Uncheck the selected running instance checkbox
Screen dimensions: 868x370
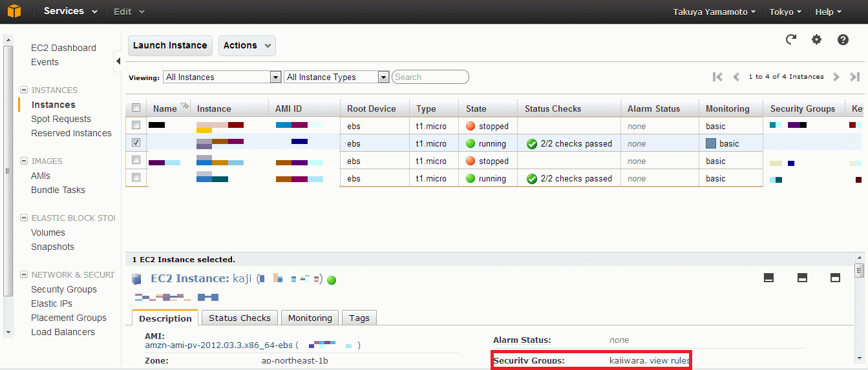(x=136, y=143)
